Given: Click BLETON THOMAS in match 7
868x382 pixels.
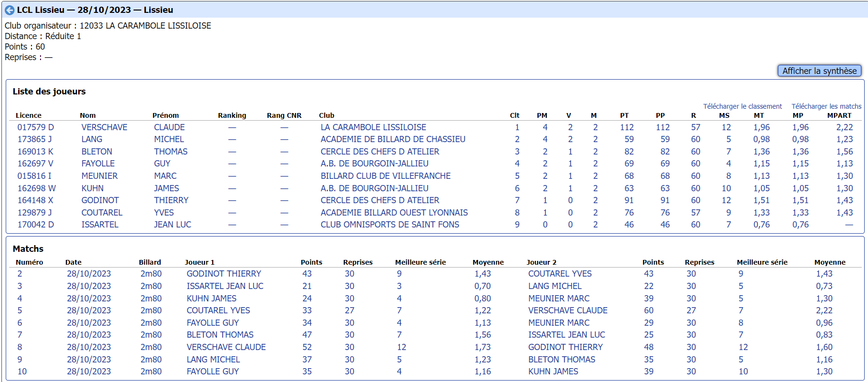Looking at the screenshot, I should (x=220, y=335).
